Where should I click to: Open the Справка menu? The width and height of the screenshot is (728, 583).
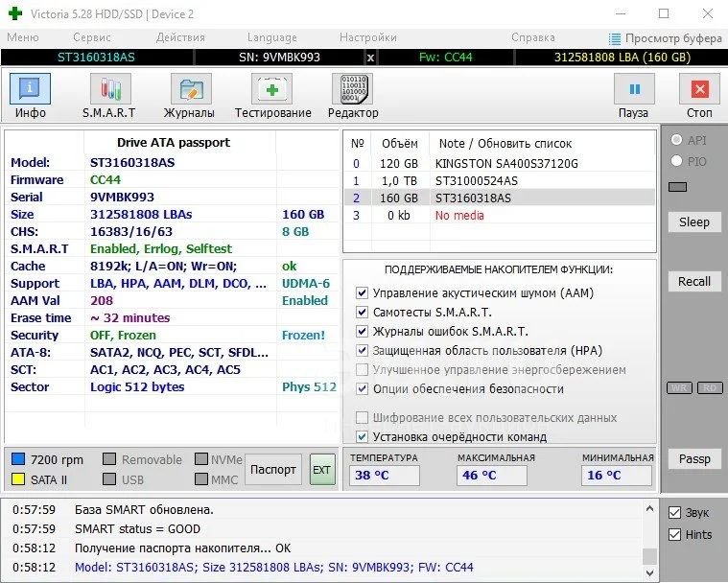tap(533, 37)
